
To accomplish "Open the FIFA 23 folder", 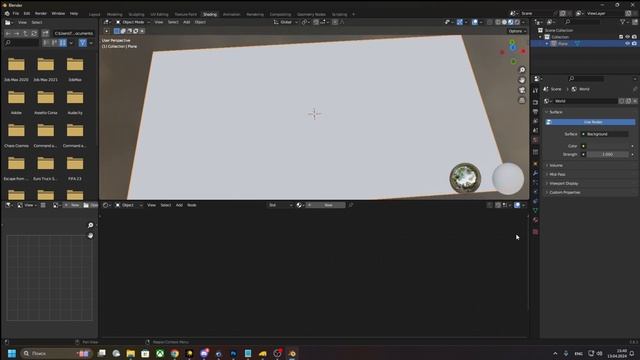I will point(75,168).
